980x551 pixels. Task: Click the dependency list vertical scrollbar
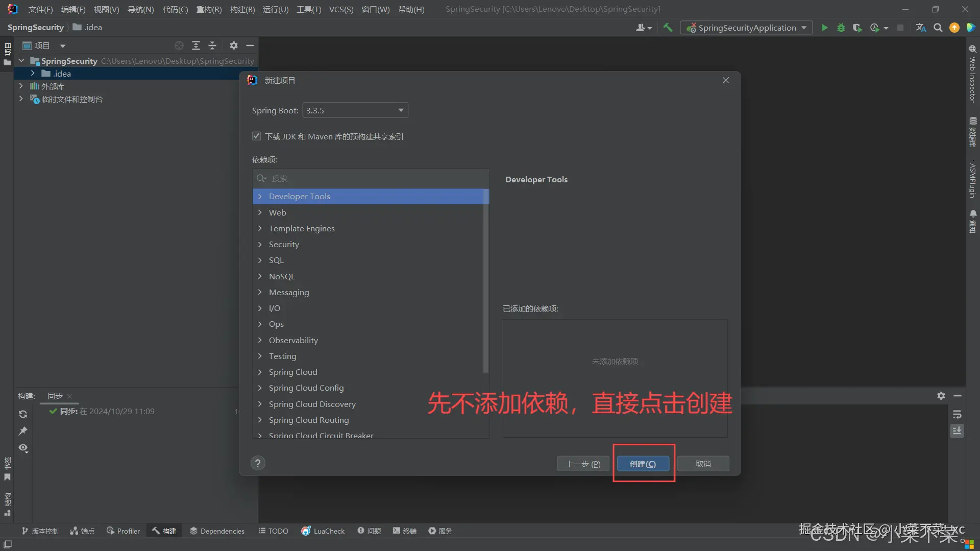tap(486, 281)
